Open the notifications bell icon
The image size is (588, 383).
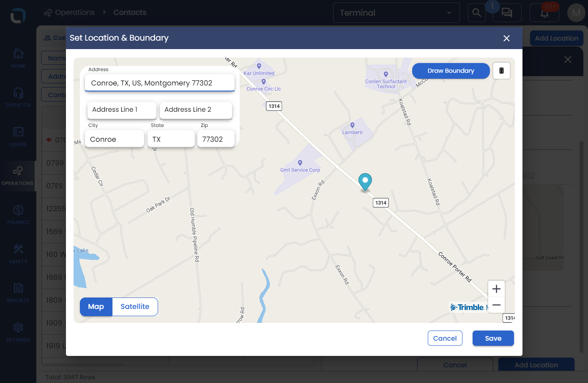[x=544, y=13]
